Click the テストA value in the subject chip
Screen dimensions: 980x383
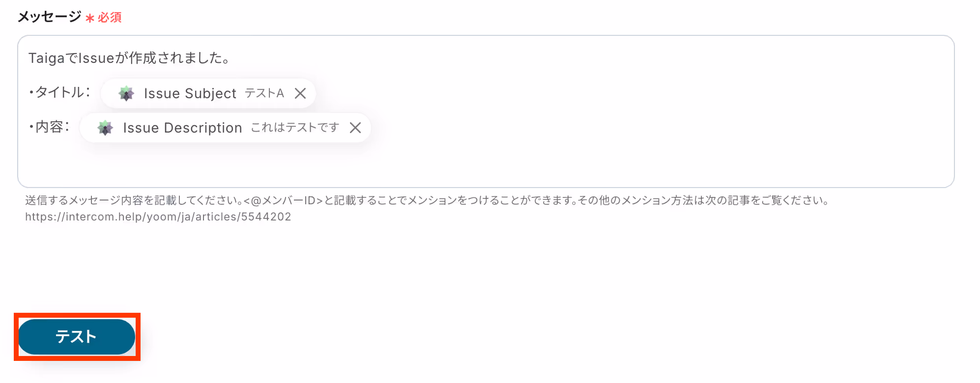click(264, 93)
